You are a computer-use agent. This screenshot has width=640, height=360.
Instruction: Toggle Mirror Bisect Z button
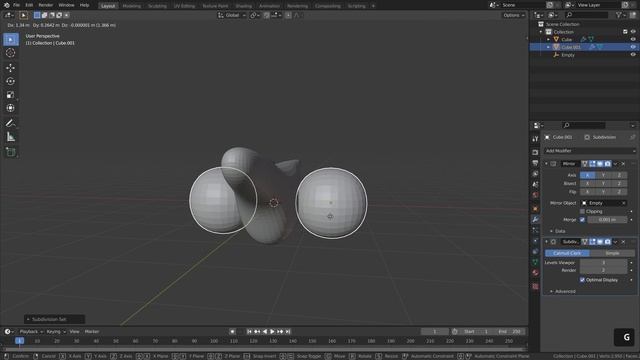coord(619,183)
